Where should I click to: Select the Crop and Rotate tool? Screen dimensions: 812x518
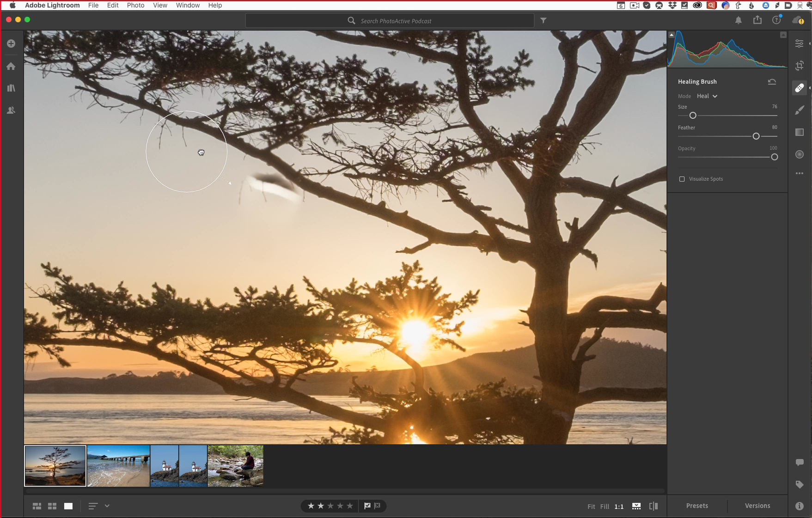799,66
